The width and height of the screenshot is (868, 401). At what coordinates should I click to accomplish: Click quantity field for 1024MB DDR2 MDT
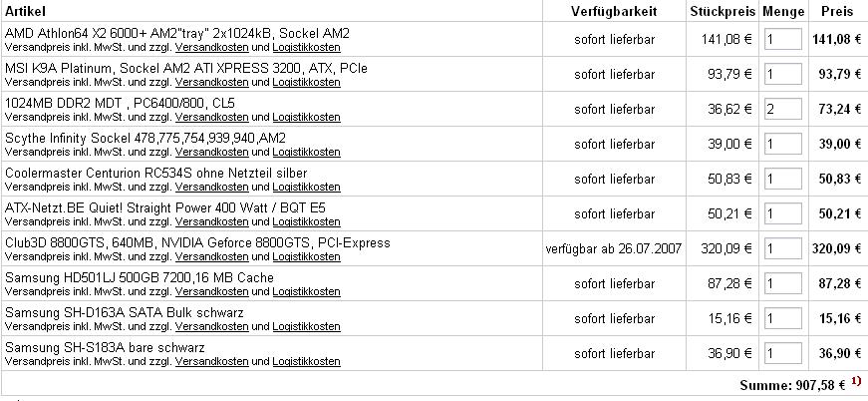[x=782, y=110]
